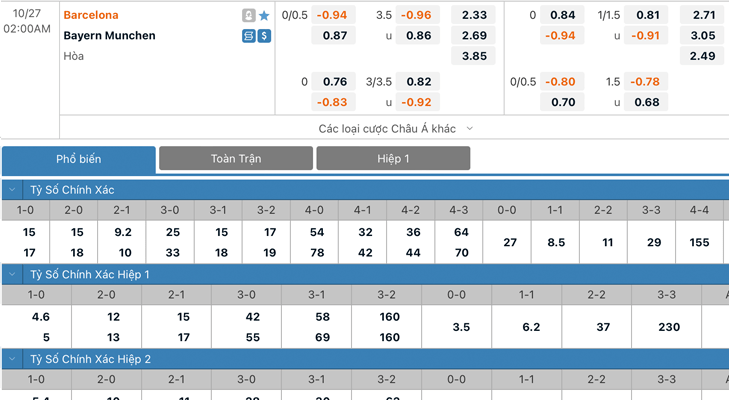Pick the draw odds 3.85
The image size is (729, 400).
(x=473, y=56)
